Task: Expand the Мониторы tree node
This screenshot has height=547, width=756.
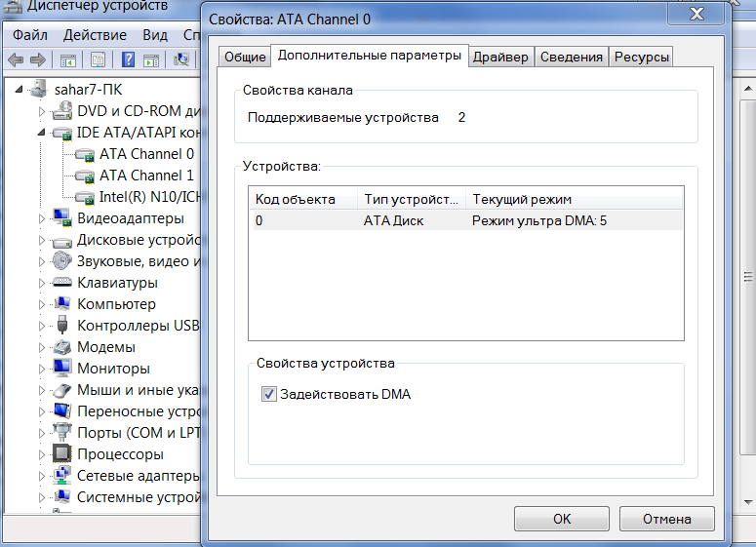Action: coord(42,369)
